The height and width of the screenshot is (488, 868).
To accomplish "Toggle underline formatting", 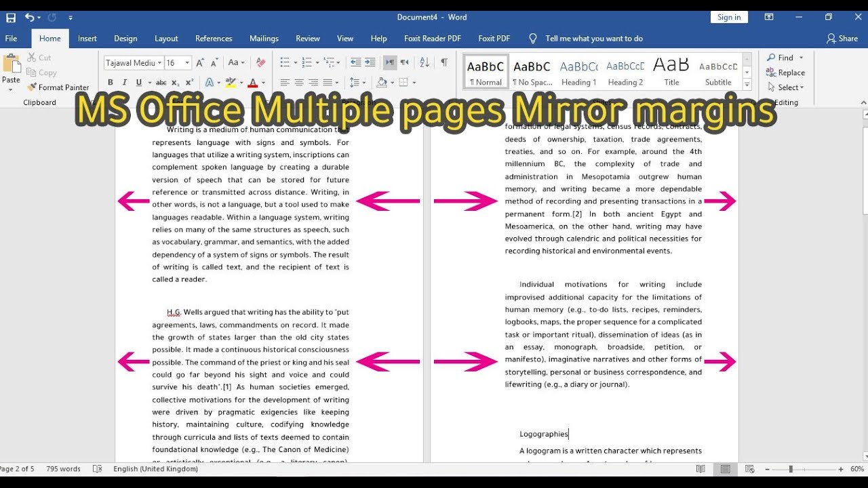I will click(x=139, y=83).
